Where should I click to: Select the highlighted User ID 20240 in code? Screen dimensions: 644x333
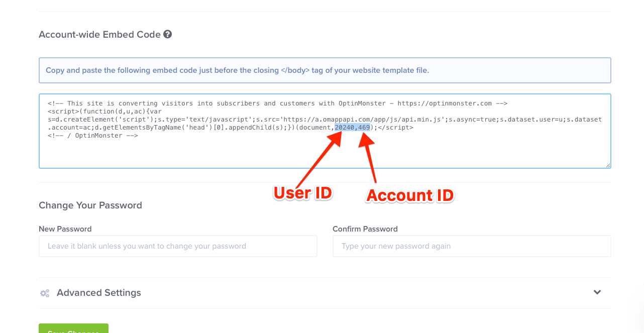point(346,127)
